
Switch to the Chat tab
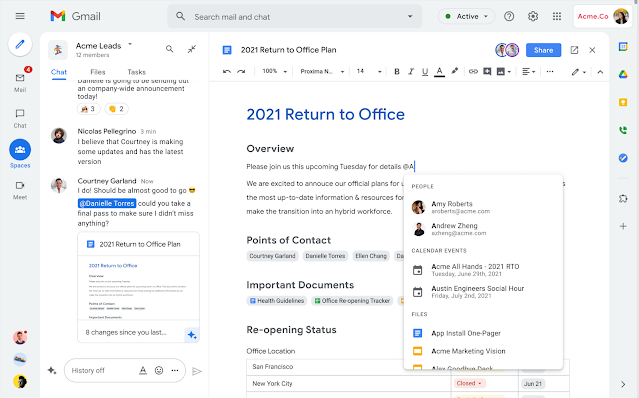click(59, 72)
